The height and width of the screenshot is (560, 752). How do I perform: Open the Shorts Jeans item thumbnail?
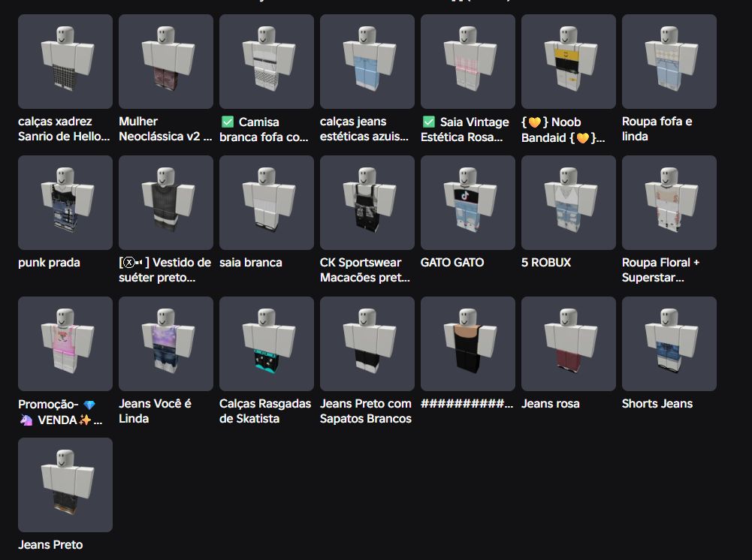point(669,344)
